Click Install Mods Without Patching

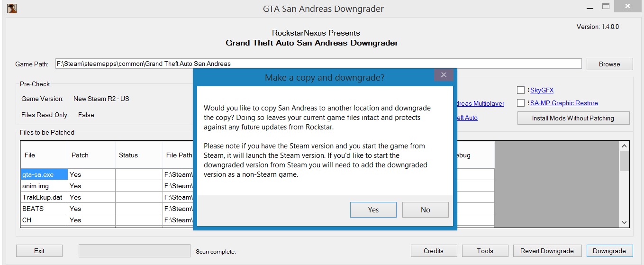tap(573, 118)
